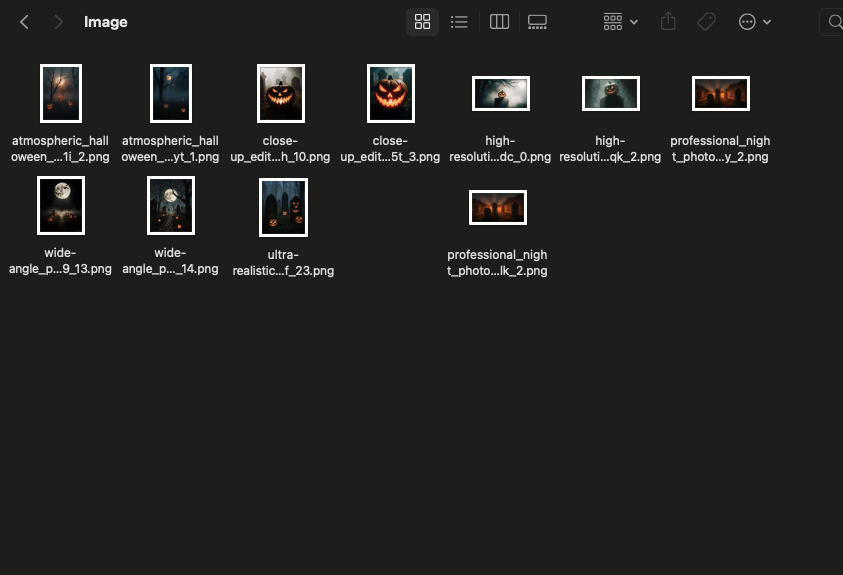Screen dimensions: 843x575
Task: Select professional_night_photo y_2.png file
Action: 720,93
